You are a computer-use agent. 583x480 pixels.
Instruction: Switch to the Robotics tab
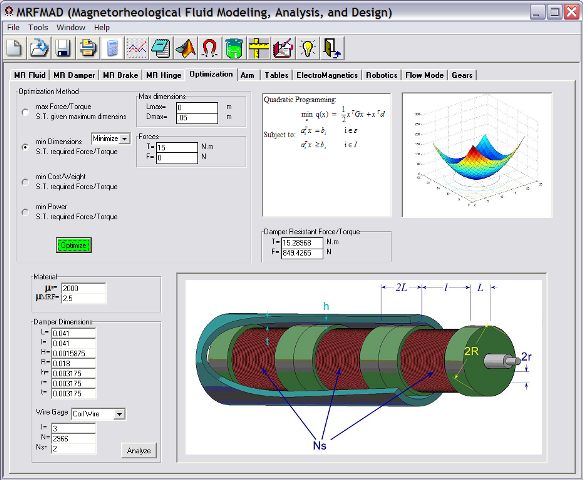pos(381,75)
